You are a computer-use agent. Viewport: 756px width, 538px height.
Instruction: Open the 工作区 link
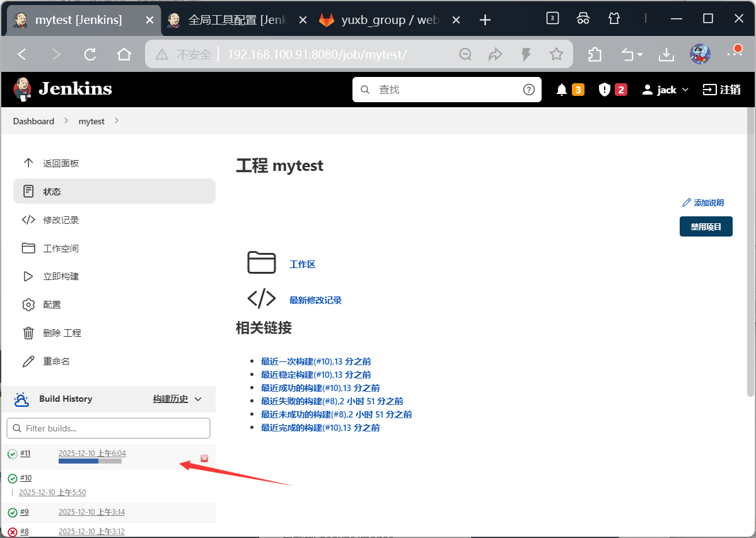(x=302, y=264)
